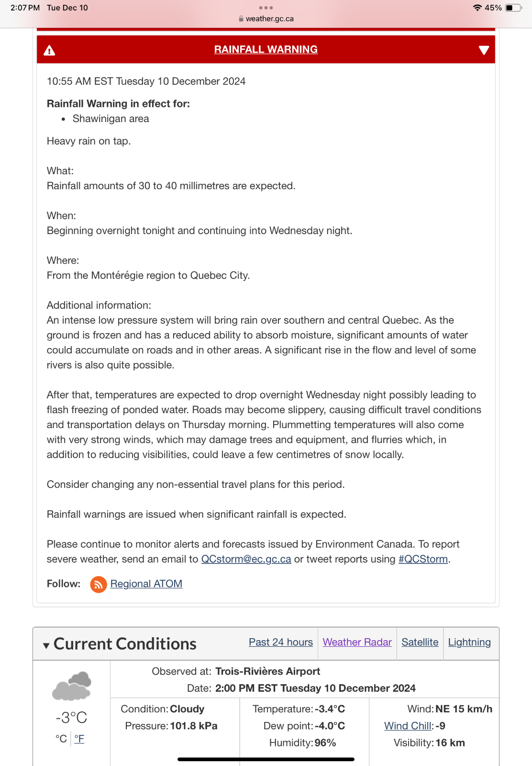532x766 pixels.
Task: Email QCstorm@ec.gc.ca link
Action: (246, 559)
